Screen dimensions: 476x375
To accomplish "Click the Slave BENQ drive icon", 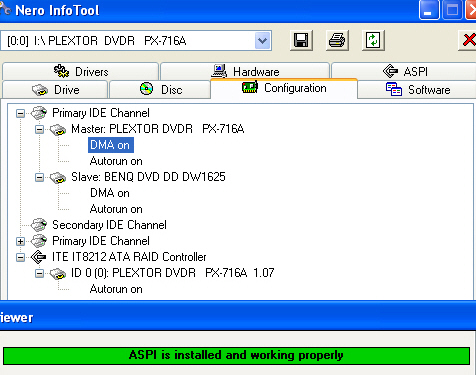I will (58, 178).
